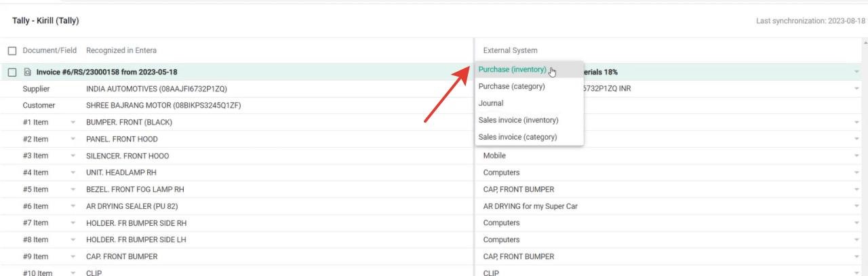Image resolution: width=868 pixels, height=276 pixels.
Task: Expand the #1 Item row arrow
Action: coord(73,123)
